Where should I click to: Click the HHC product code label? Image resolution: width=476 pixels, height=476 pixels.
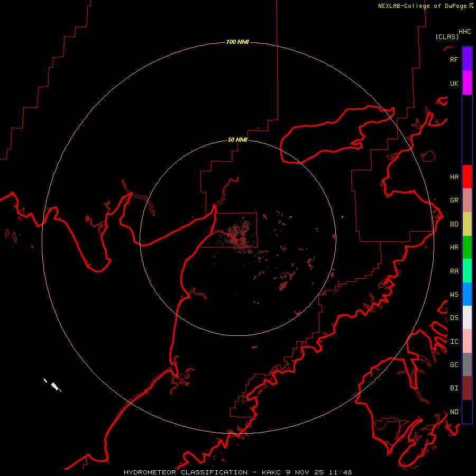(x=464, y=32)
